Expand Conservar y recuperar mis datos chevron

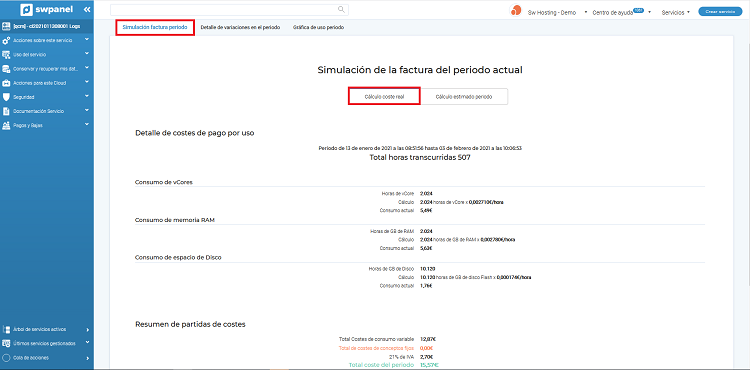87,68
